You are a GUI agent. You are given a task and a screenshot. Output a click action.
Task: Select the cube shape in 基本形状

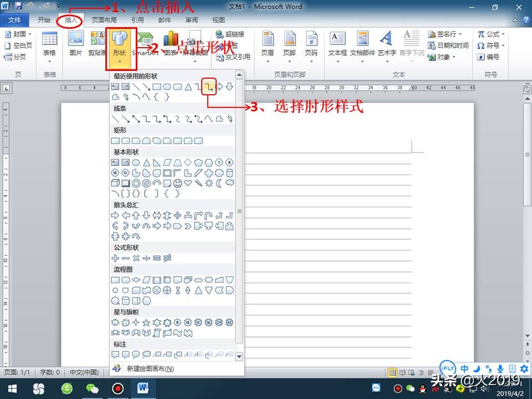click(x=115, y=183)
